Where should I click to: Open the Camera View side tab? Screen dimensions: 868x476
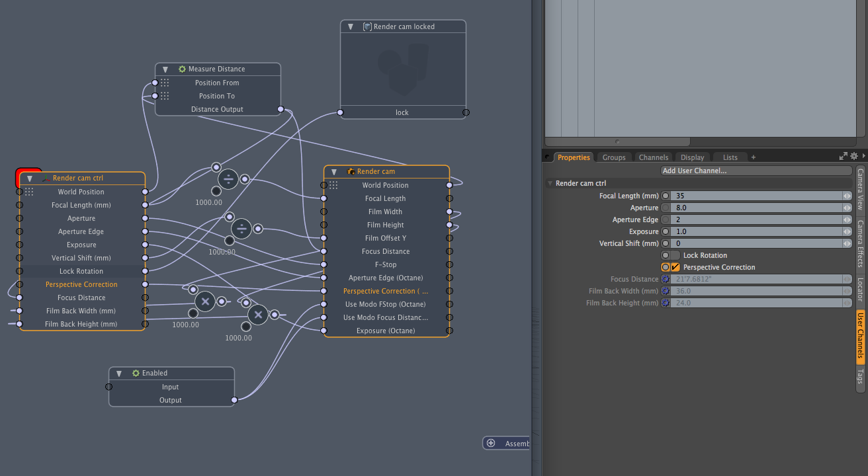861,188
